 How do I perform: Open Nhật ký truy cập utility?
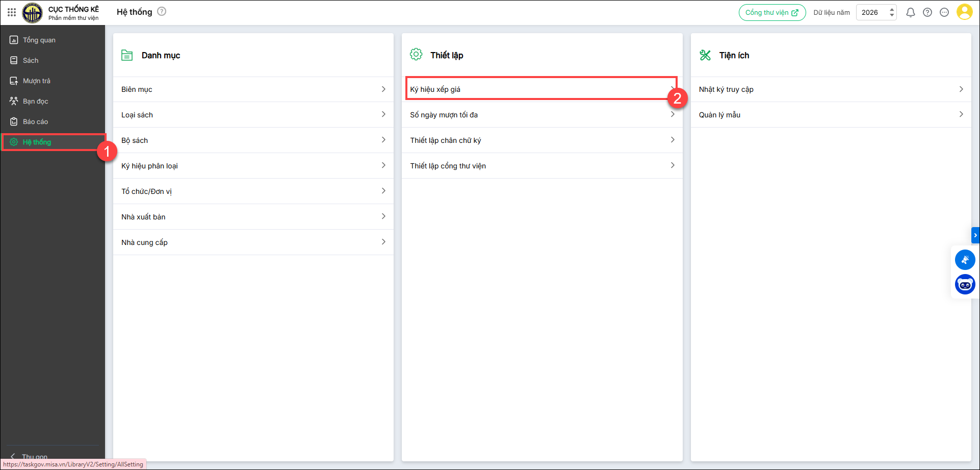[830, 89]
